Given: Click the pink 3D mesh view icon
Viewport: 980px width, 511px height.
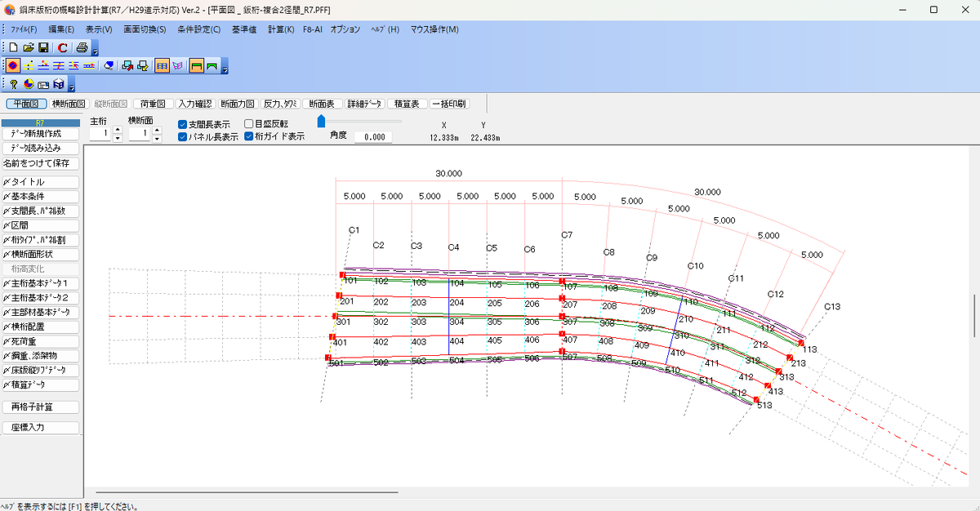Looking at the screenshot, I should (177, 65).
